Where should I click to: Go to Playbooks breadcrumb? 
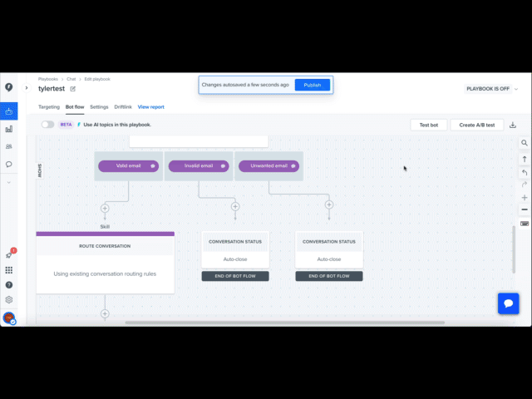48,79
